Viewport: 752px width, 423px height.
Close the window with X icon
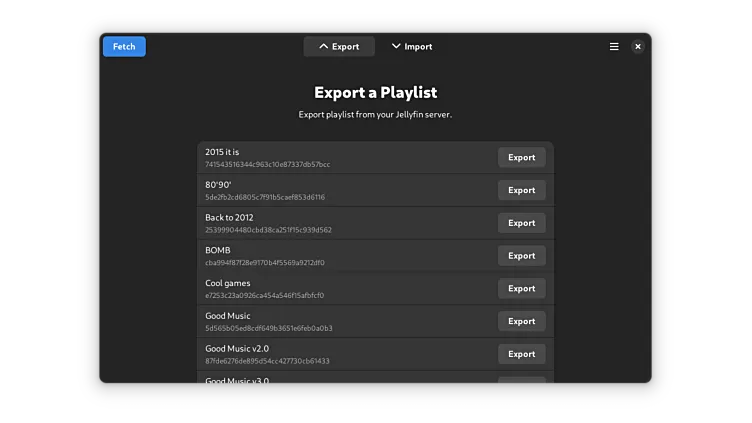click(x=638, y=46)
